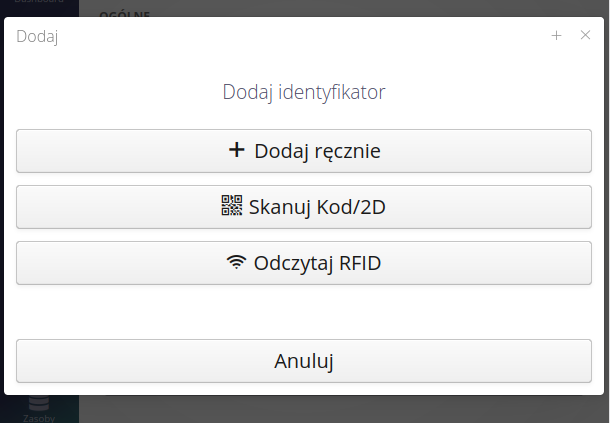Click the empty dialog title bar area
Image resolution: width=610 pixels, height=423 pixels.
(300, 36)
